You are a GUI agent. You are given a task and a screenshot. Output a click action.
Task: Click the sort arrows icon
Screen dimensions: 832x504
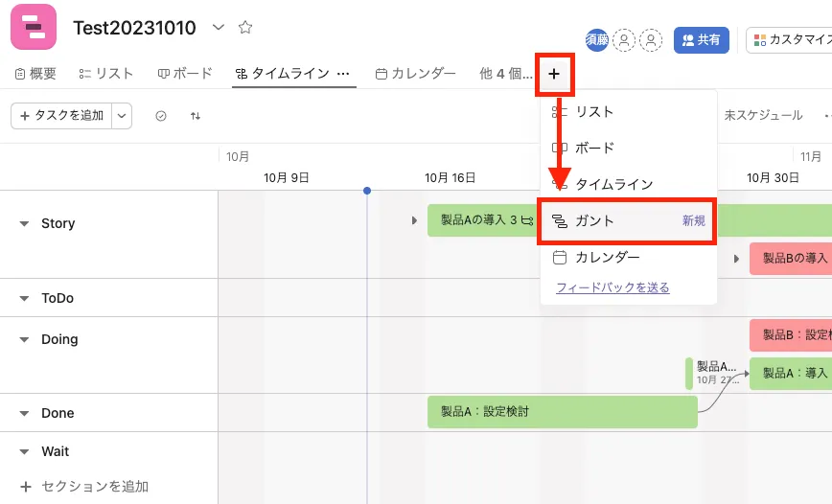point(196,116)
